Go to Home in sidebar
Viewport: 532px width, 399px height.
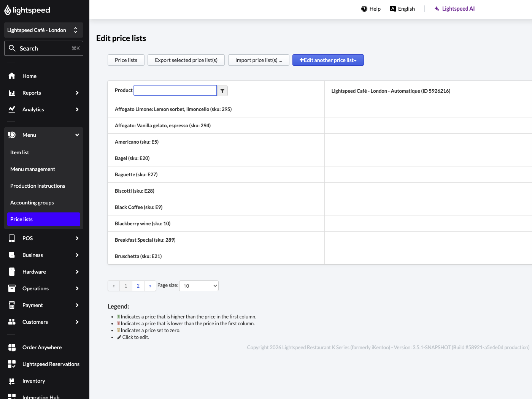coord(44,76)
